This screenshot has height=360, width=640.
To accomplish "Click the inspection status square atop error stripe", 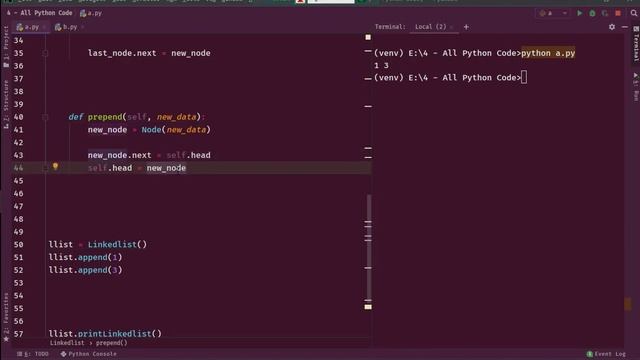I will tap(368, 37).
